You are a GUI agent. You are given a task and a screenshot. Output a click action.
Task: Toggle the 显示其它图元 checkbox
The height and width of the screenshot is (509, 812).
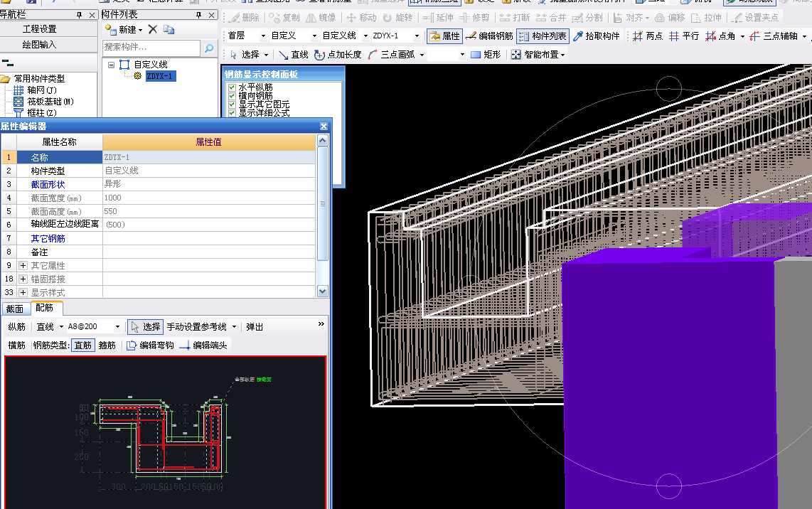click(232, 104)
